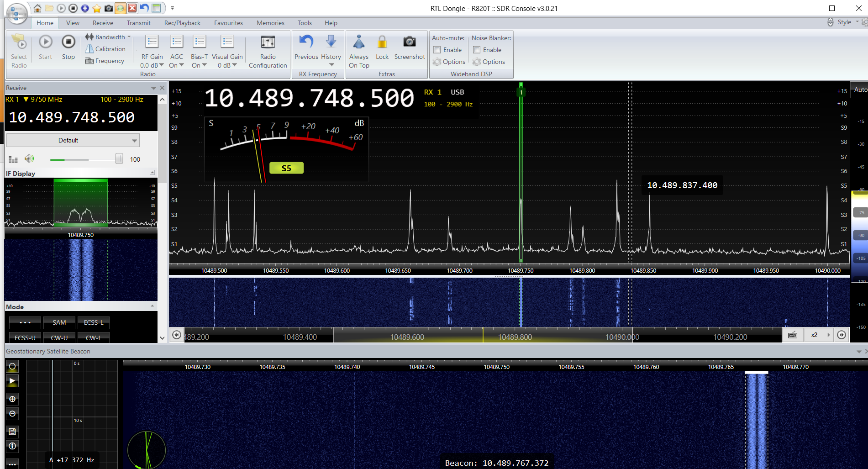This screenshot has height=469, width=868.
Task: Click the Stop radio icon
Action: [x=68, y=42]
